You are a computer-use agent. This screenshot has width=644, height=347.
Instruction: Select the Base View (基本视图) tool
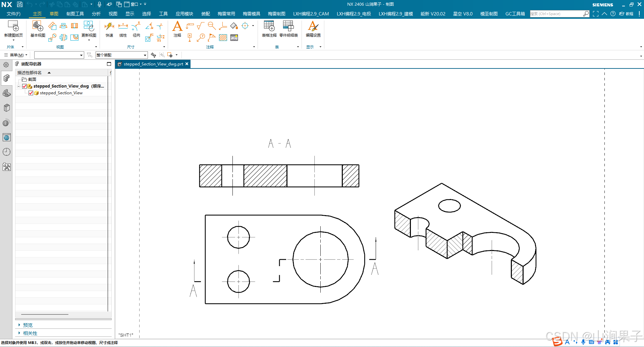pos(38,29)
